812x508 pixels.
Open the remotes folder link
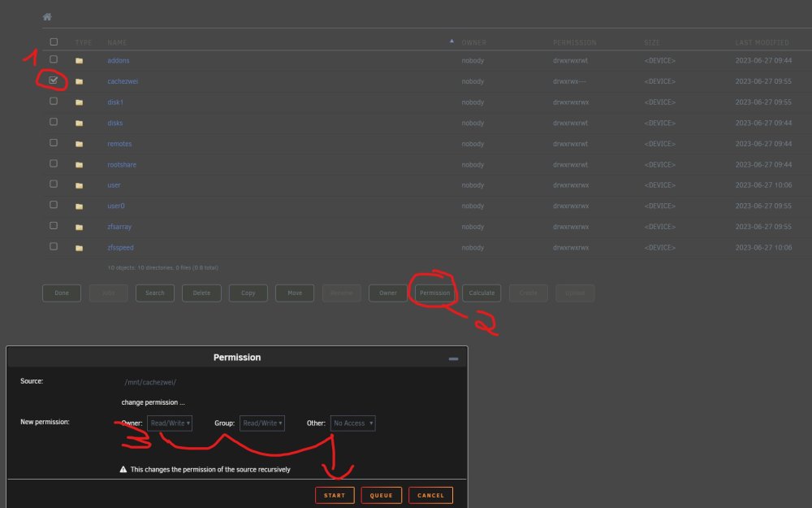pyautogui.click(x=119, y=144)
